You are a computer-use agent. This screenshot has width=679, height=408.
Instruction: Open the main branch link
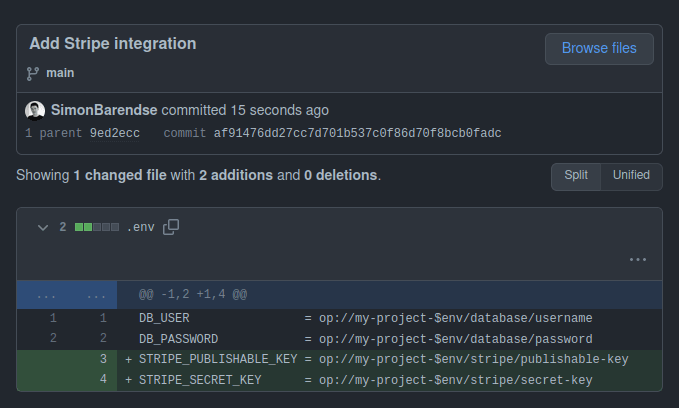[x=60, y=73]
